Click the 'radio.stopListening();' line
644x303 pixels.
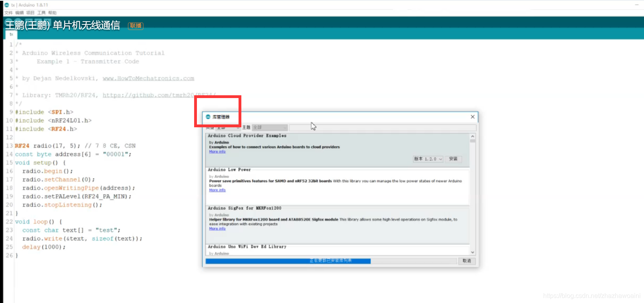click(62, 205)
